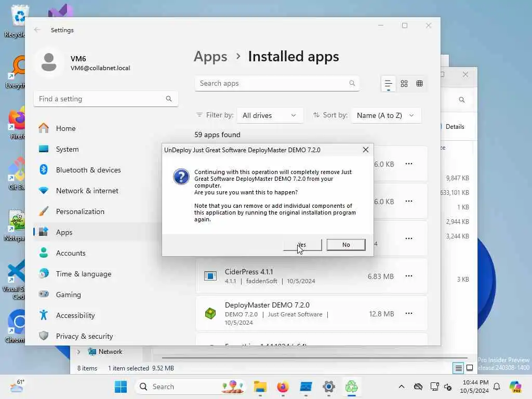Viewport: 532px width, 399px height.
Task: Open the Git Bash desktop shortcut
Action: (16, 174)
